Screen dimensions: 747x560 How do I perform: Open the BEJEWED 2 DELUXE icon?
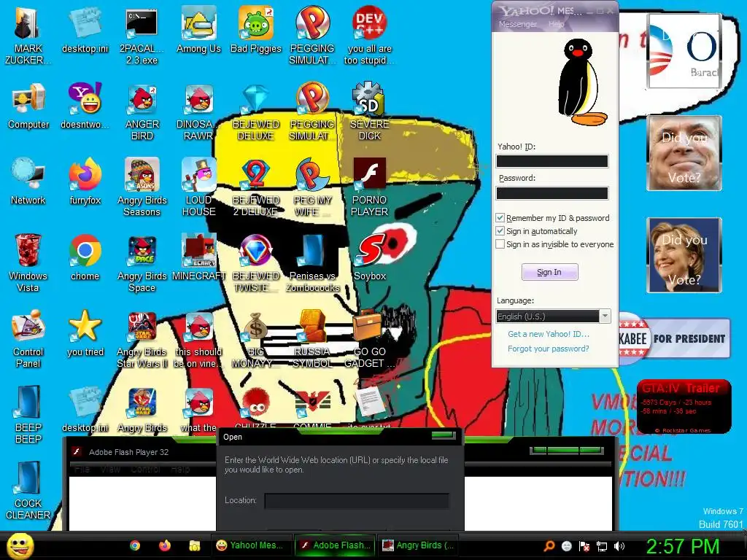pos(255,188)
